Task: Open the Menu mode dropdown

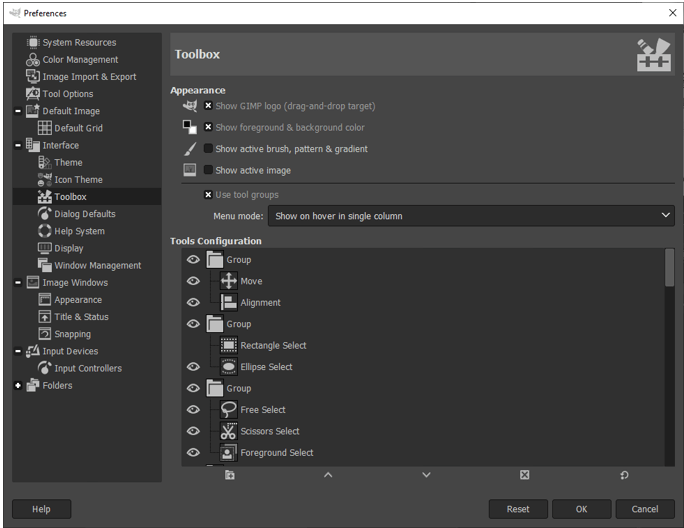Action: coord(471,216)
